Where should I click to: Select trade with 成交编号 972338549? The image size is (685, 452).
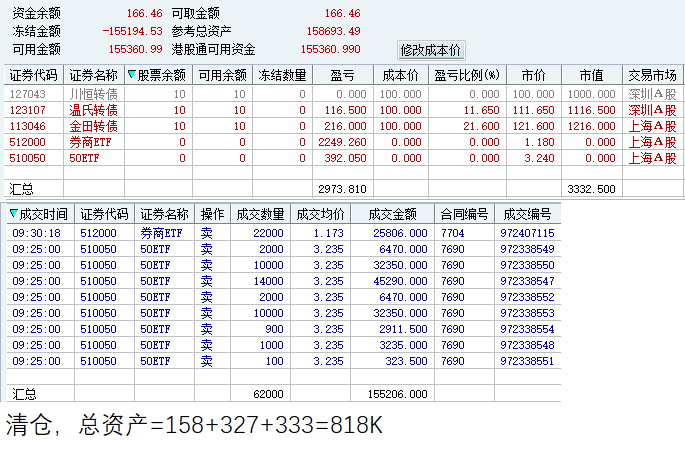[x=284, y=249]
